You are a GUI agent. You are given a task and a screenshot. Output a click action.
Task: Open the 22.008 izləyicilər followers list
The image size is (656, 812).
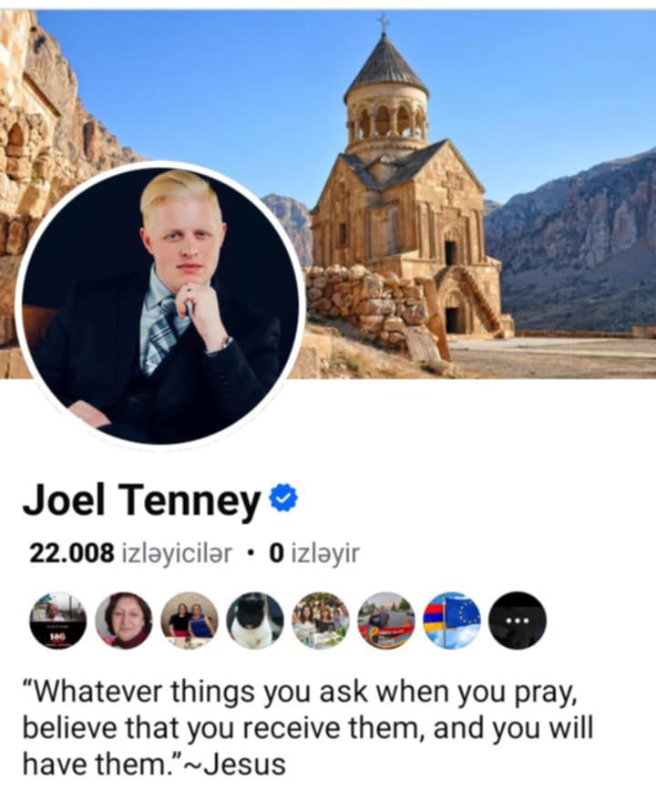pos(130,553)
